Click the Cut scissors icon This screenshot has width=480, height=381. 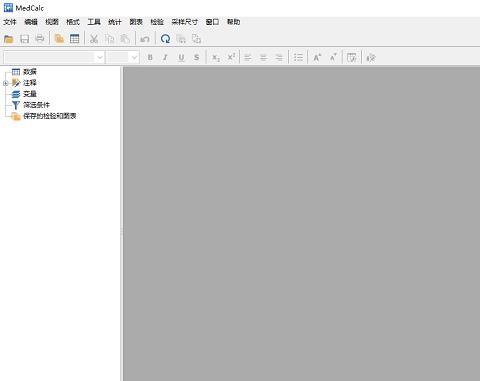[94, 39]
